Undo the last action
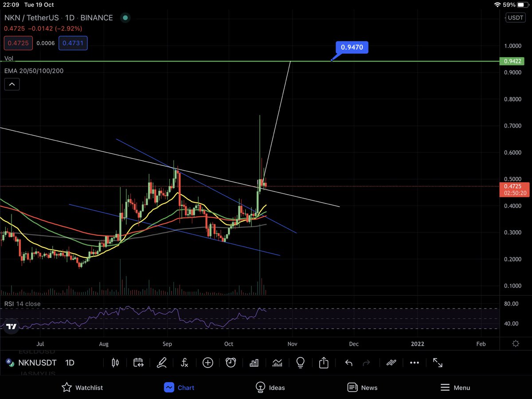Screen dimensions: 532x399 pyautogui.click(x=348, y=363)
